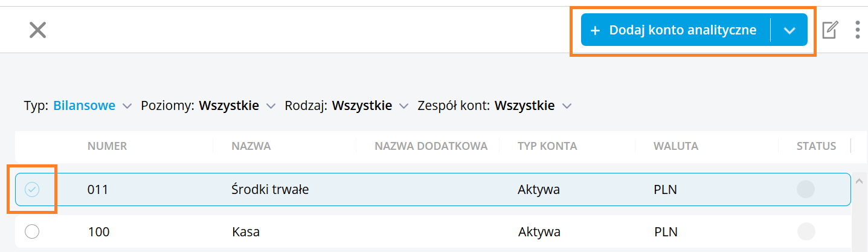The image size is (868, 252).
Task: Sort by NUMER column header
Action: tap(107, 146)
